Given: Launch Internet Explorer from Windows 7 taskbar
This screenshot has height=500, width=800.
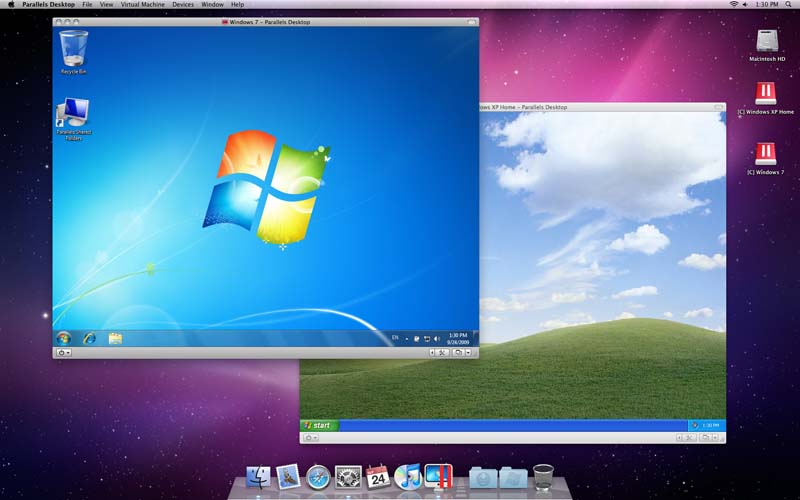Looking at the screenshot, I should [x=89, y=338].
